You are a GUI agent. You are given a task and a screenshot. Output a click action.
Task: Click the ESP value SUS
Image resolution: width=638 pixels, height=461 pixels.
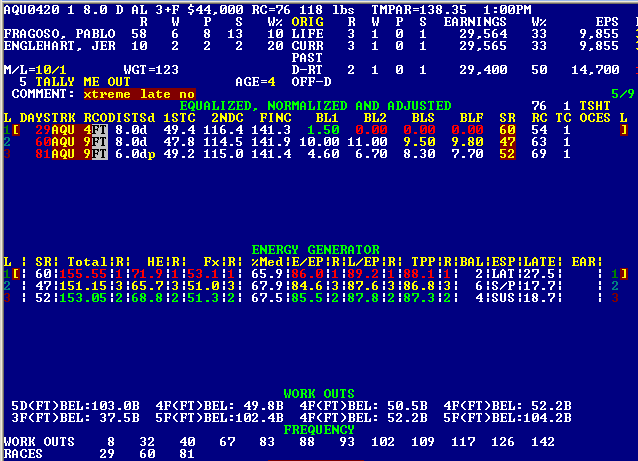(x=503, y=298)
